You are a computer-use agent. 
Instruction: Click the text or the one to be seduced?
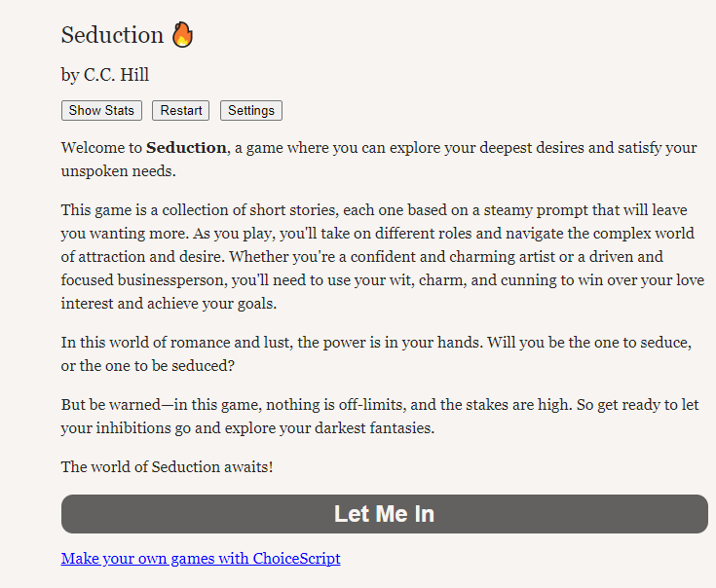pos(147,365)
